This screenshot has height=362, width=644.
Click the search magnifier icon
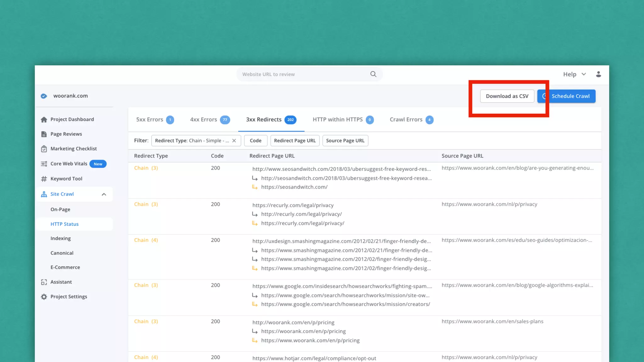click(373, 74)
